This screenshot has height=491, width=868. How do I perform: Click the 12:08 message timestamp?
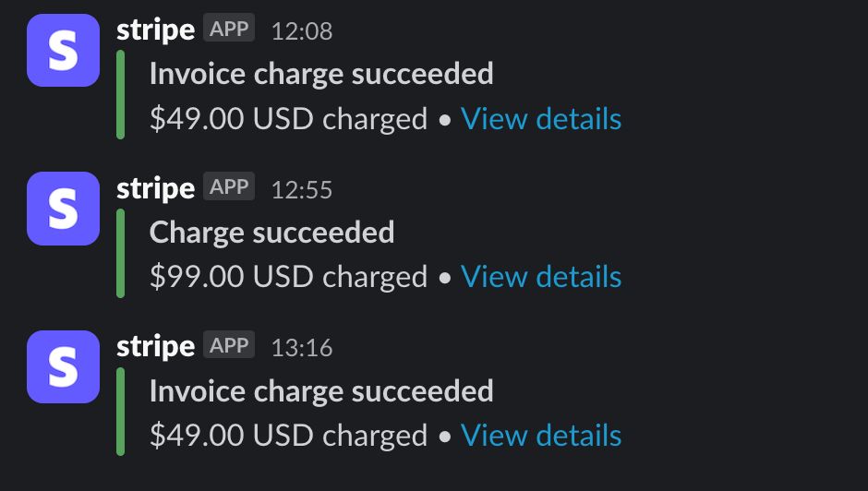click(x=302, y=31)
